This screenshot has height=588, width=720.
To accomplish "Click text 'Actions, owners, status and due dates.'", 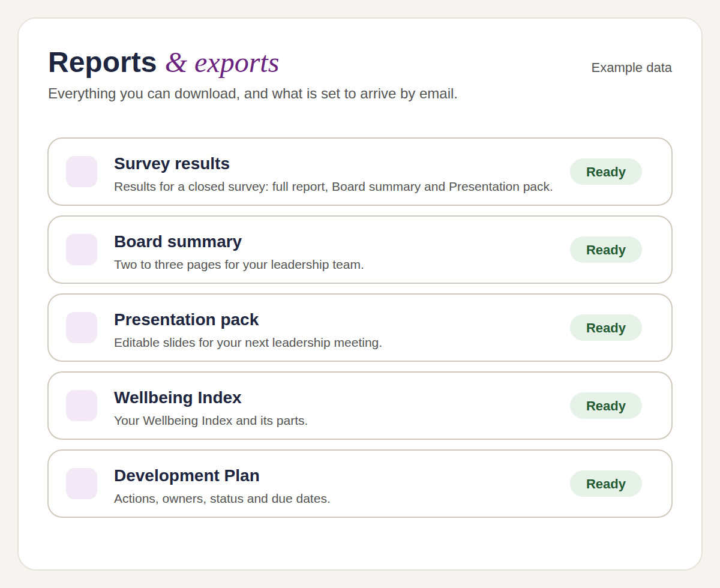I will point(222,499).
